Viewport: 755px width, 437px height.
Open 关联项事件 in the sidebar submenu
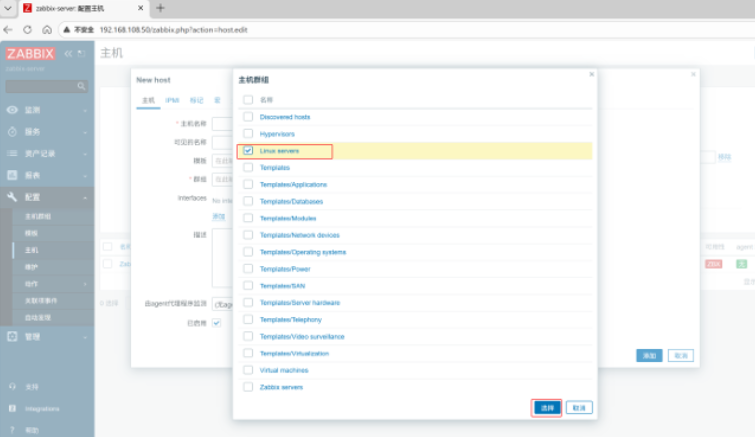click(x=41, y=301)
